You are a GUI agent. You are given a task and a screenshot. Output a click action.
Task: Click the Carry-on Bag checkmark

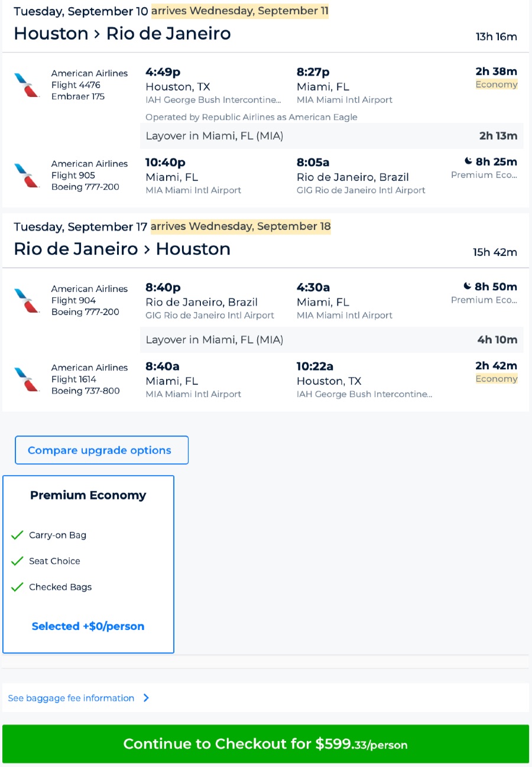(x=17, y=535)
